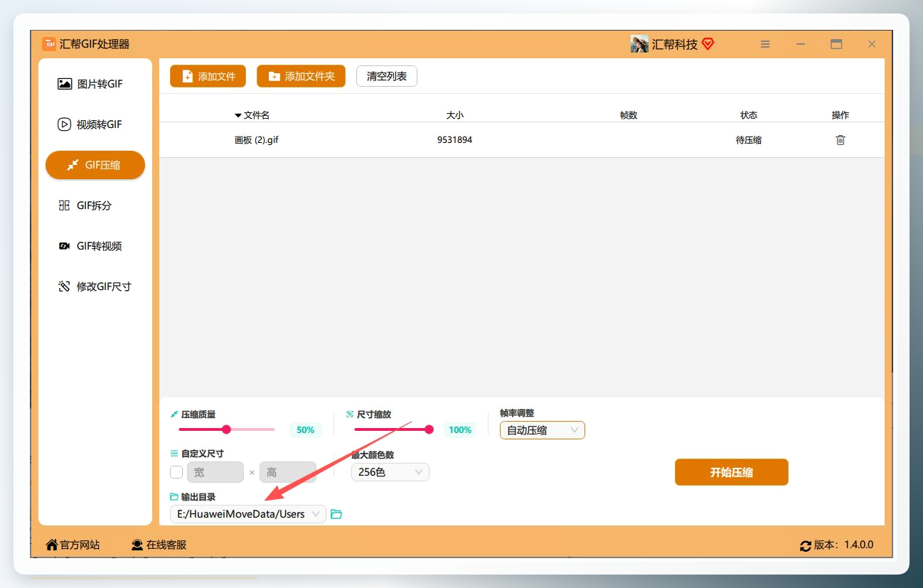Click the file size value 9531894
The width and height of the screenshot is (923, 588).
pos(454,140)
